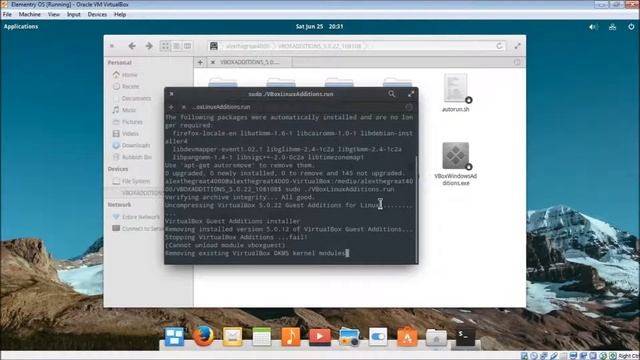Select the VBoxWindowsAdditions.exe file

click(x=456, y=164)
